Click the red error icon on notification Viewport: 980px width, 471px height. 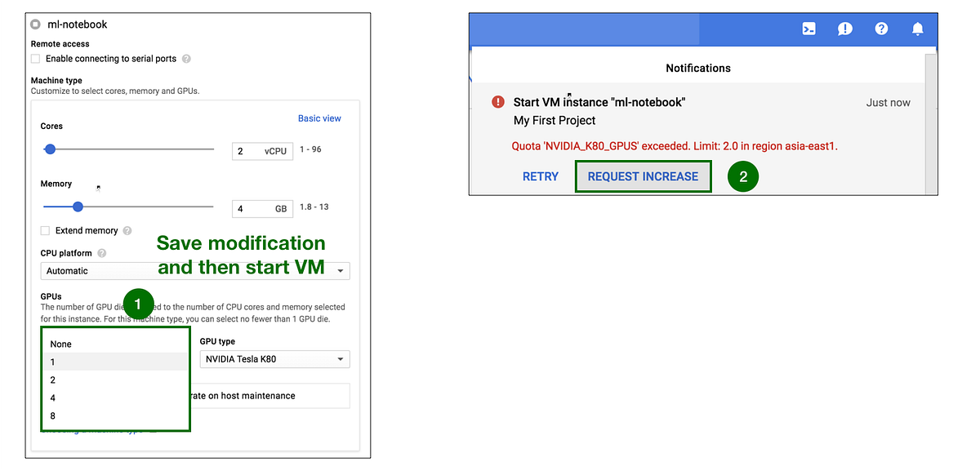(498, 102)
